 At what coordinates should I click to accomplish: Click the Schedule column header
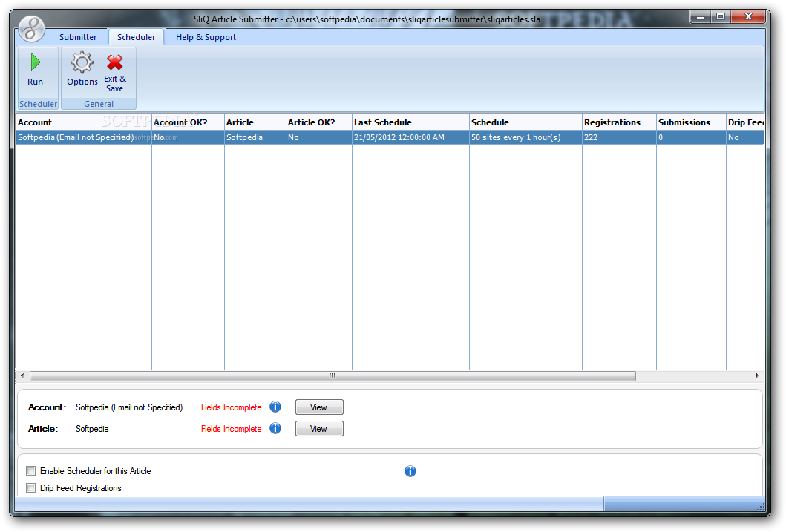coord(525,122)
